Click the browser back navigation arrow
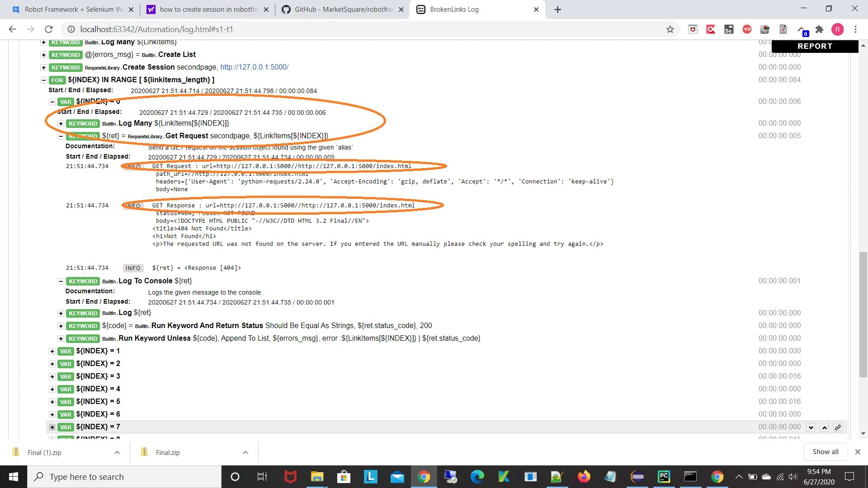Screen dimensions: 868x488 (x=13, y=28)
